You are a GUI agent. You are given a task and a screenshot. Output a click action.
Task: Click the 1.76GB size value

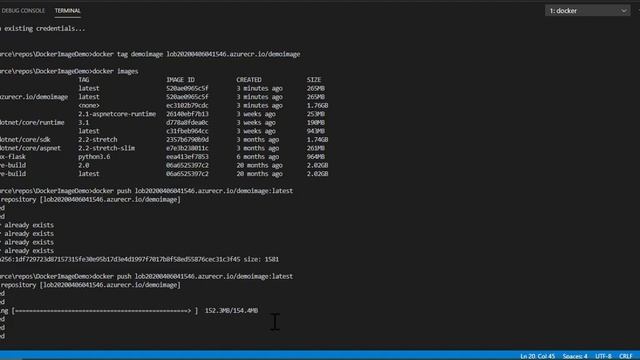(x=318, y=105)
